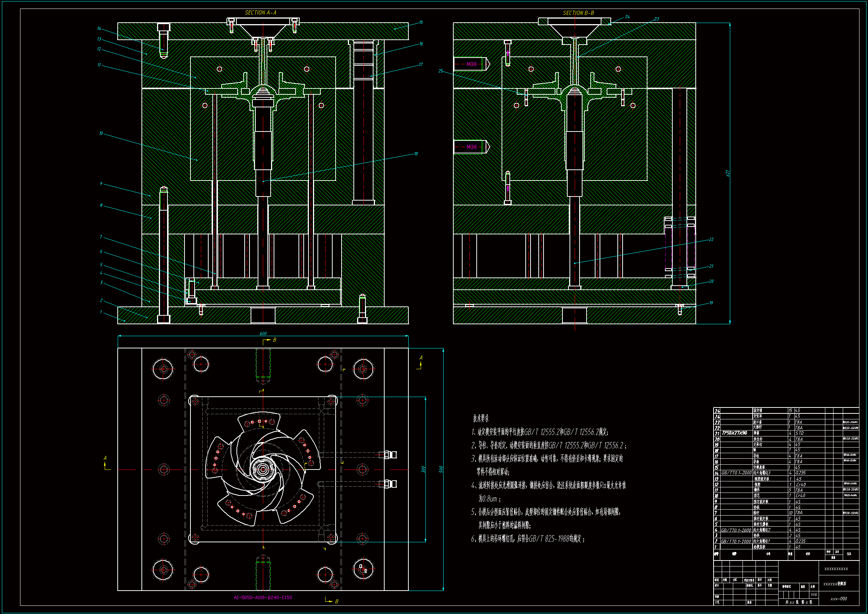Click the 技术要求 technical requirements heading
Screen dimensions: 868x614
(480, 418)
